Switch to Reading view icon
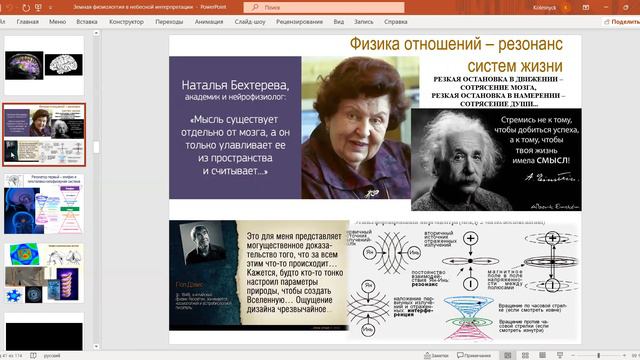This screenshot has height=360, width=640. click(x=542, y=356)
